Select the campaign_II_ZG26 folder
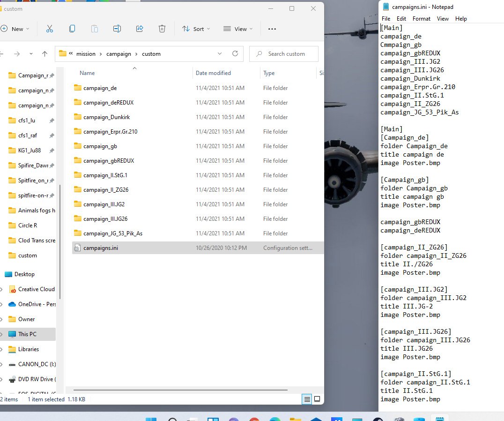The image size is (504, 421). tap(106, 190)
